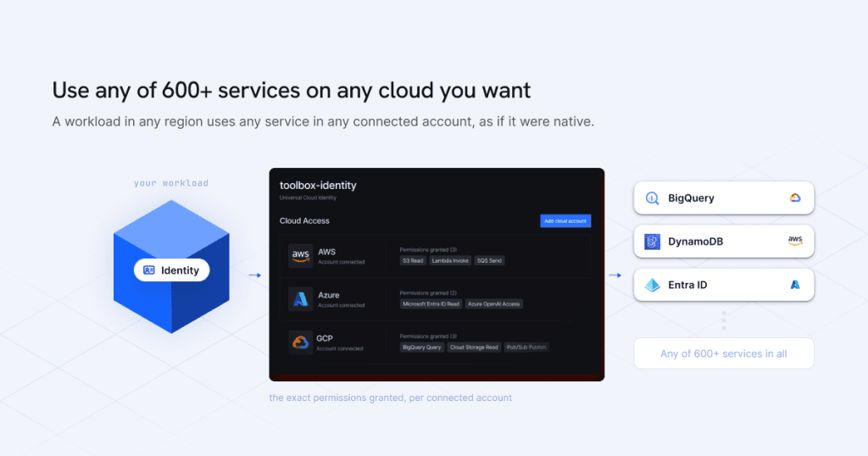
Task: Select the Azure OpenAI Access tag
Action: 494,303
